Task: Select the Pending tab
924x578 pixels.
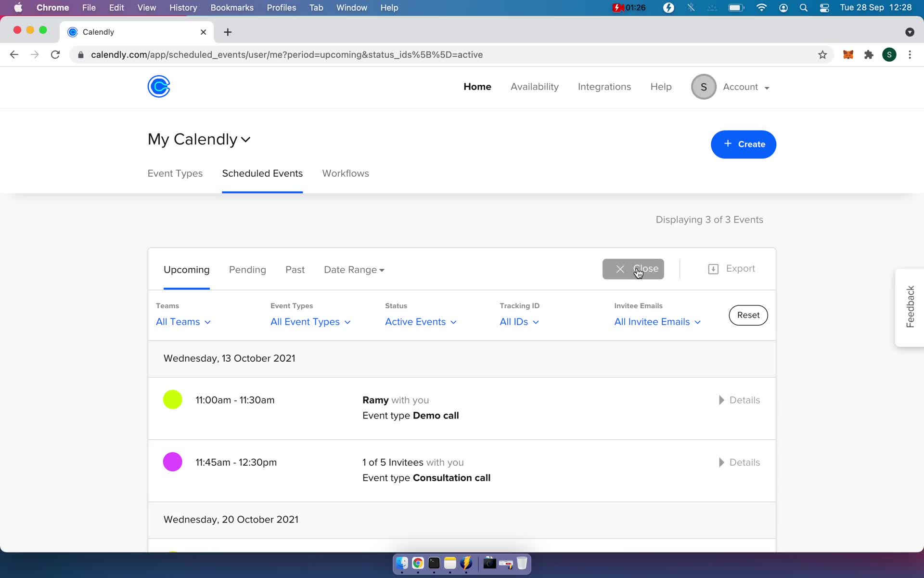Action: click(x=247, y=270)
